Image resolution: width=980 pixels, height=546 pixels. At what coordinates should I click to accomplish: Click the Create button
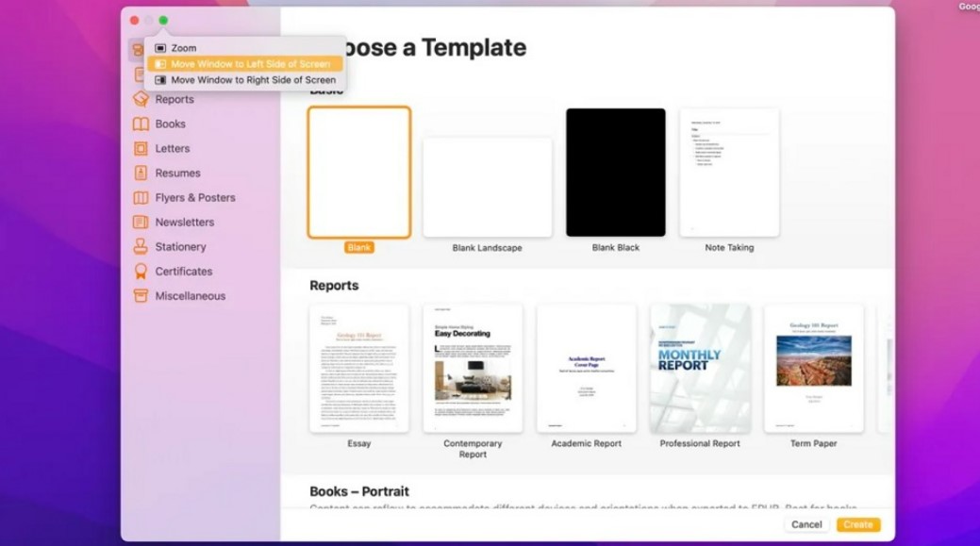click(858, 525)
